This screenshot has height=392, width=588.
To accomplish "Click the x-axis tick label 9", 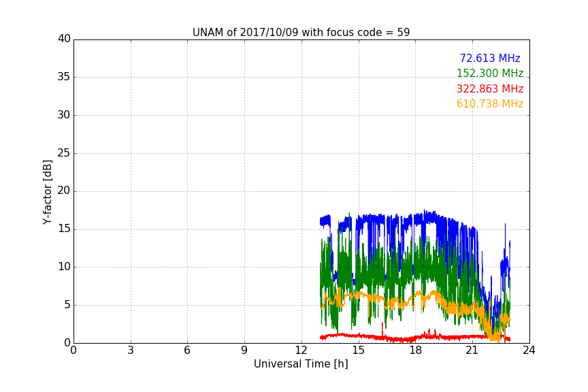I will pyautogui.click(x=244, y=350).
